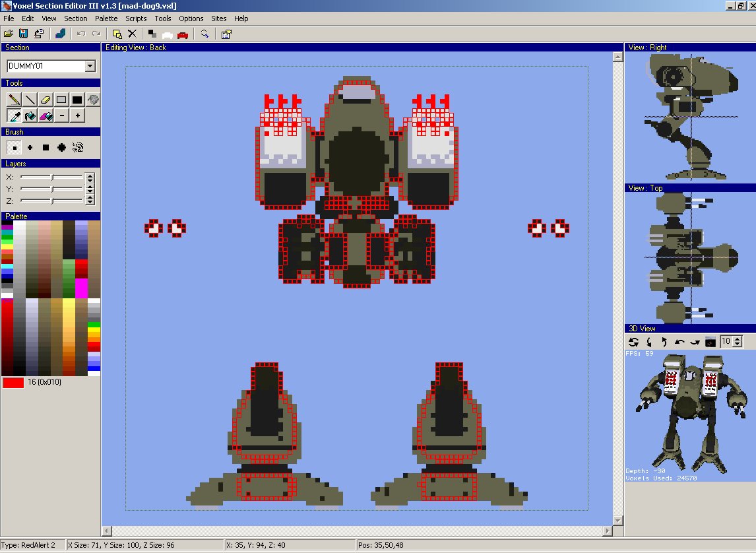Pick the Eraser tool

pos(45,99)
